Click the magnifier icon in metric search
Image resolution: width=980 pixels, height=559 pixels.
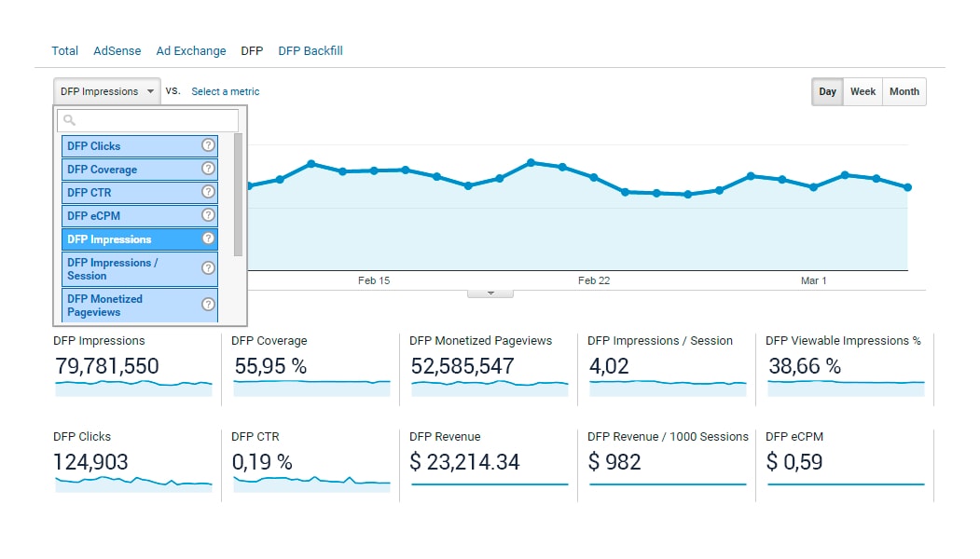[69, 120]
